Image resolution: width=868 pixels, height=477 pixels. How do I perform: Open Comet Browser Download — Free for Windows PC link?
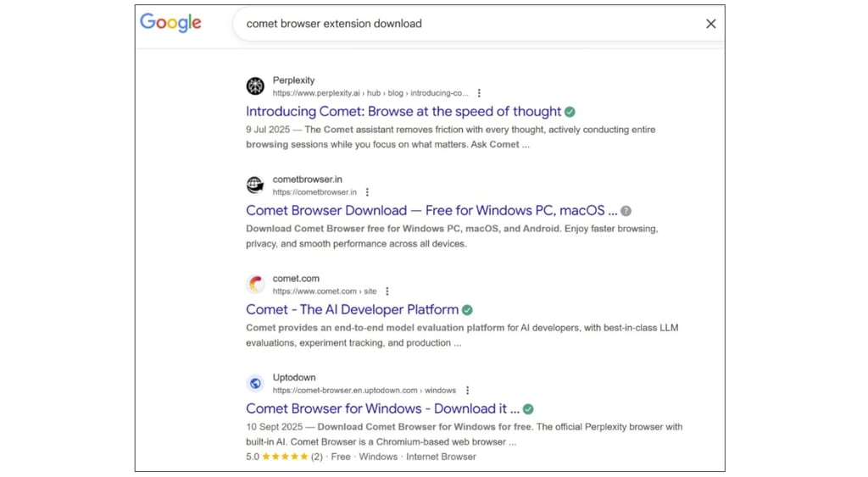coord(431,210)
